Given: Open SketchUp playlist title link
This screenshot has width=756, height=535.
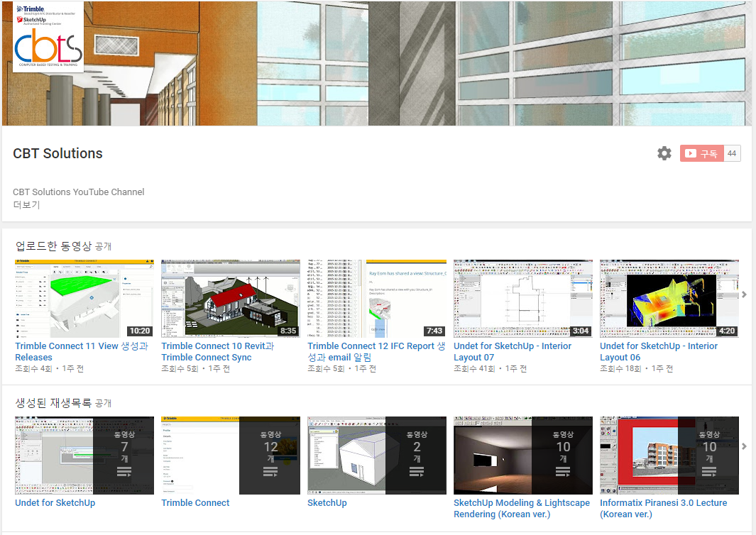Looking at the screenshot, I should pyautogui.click(x=327, y=502).
